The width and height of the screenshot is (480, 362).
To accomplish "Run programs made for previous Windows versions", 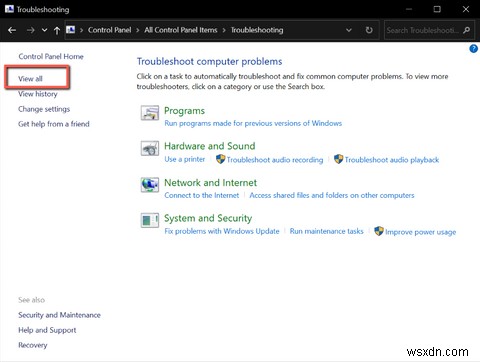I will pyautogui.click(x=253, y=123).
